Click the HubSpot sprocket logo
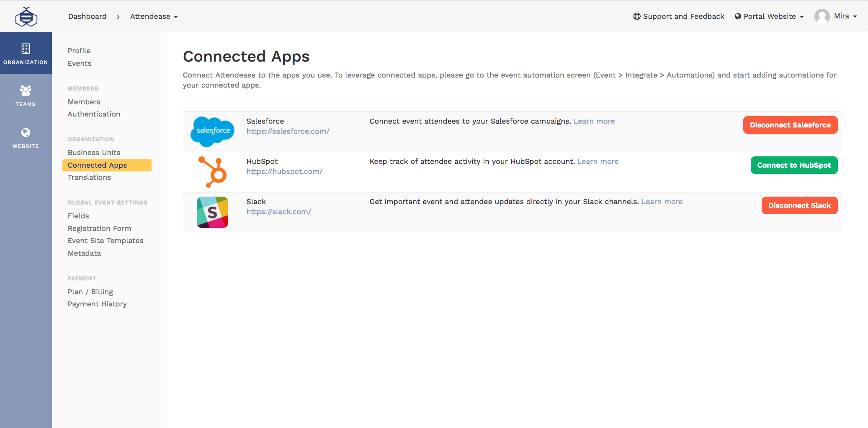Viewport: 868px width, 428px height. (213, 172)
